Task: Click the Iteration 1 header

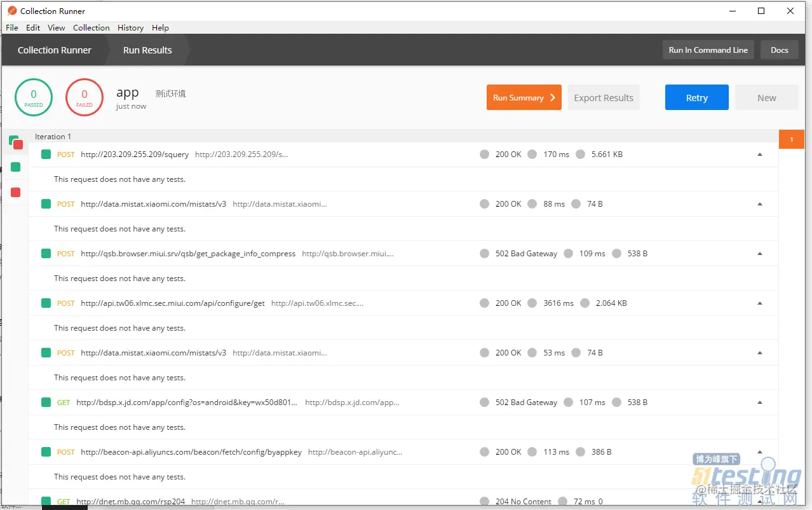Action: pyautogui.click(x=53, y=136)
